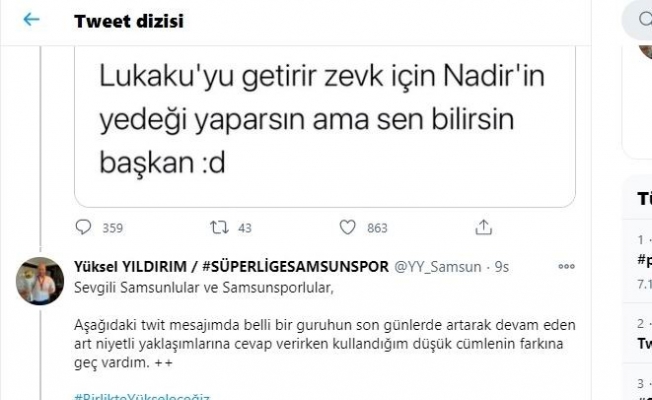Retweet the tweet with 43 retweets
The height and width of the screenshot is (400, 652).
pos(219,228)
